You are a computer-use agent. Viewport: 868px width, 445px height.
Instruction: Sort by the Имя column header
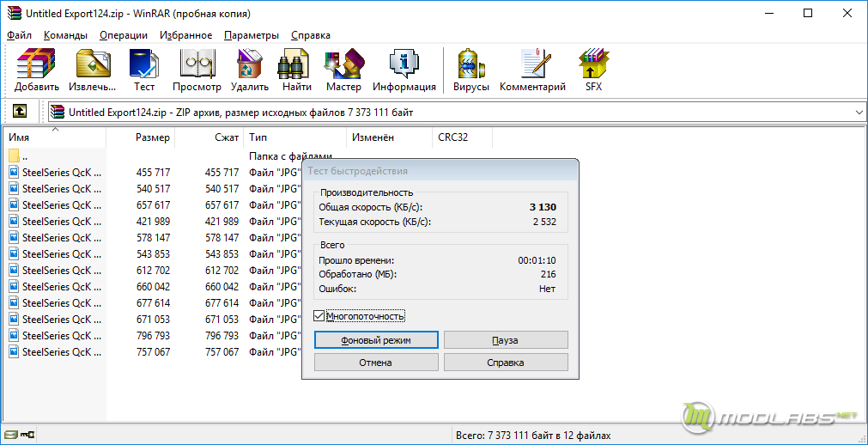tap(55, 137)
